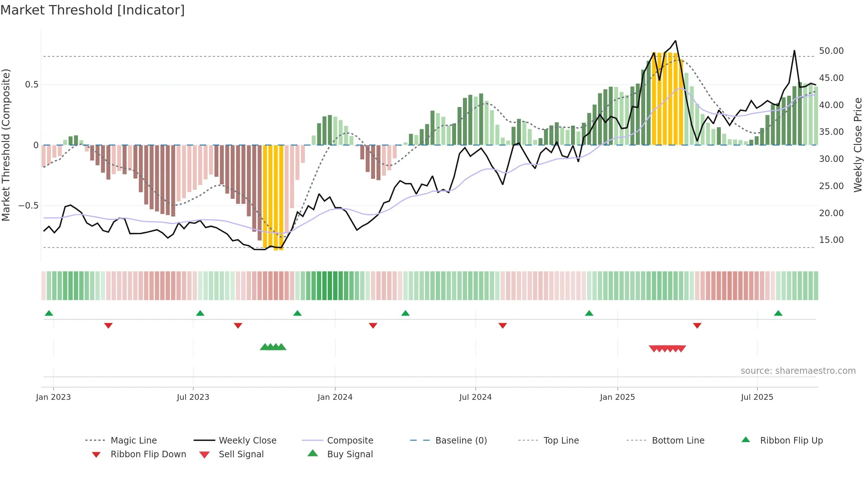Click the Jan 2023 axis label
Screen dimensions: 868x488
click(54, 397)
